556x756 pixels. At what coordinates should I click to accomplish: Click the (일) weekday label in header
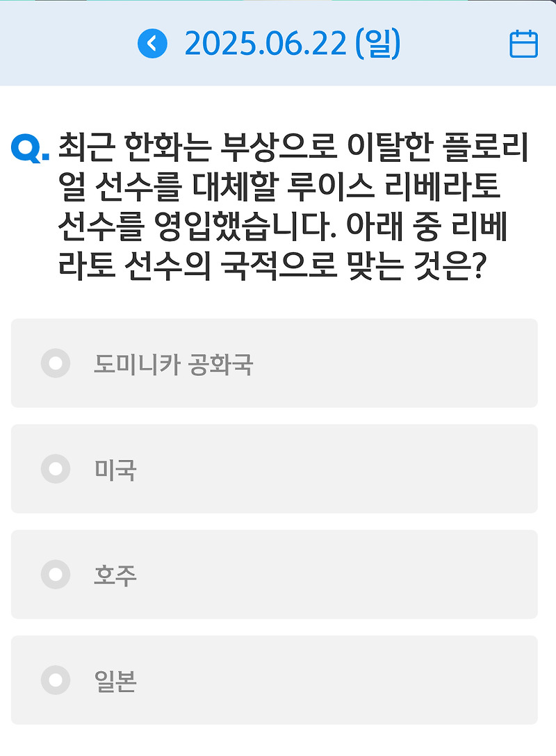(378, 44)
